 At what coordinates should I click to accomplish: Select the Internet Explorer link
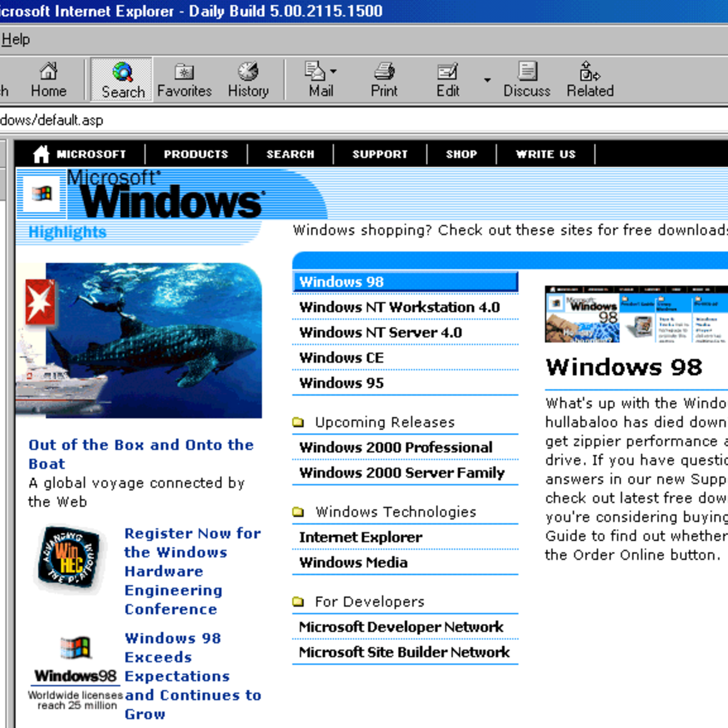pyautogui.click(x=360, y=537)
